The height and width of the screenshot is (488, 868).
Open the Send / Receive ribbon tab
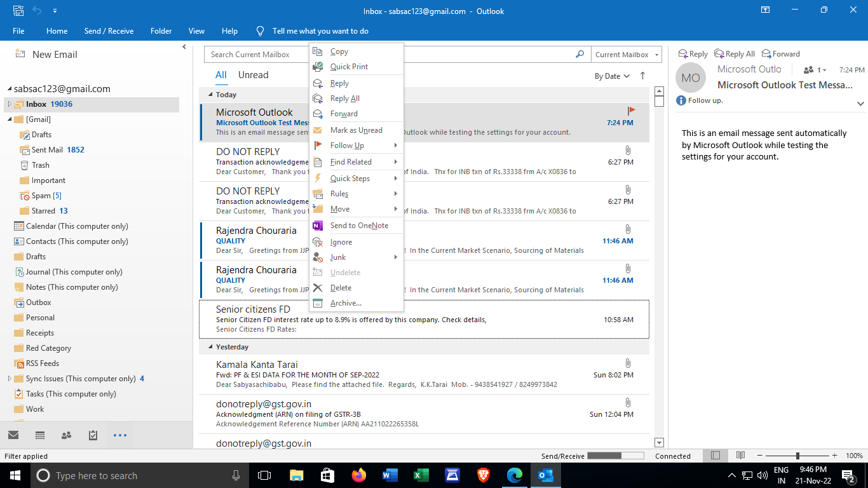click(x=109, y=31)
